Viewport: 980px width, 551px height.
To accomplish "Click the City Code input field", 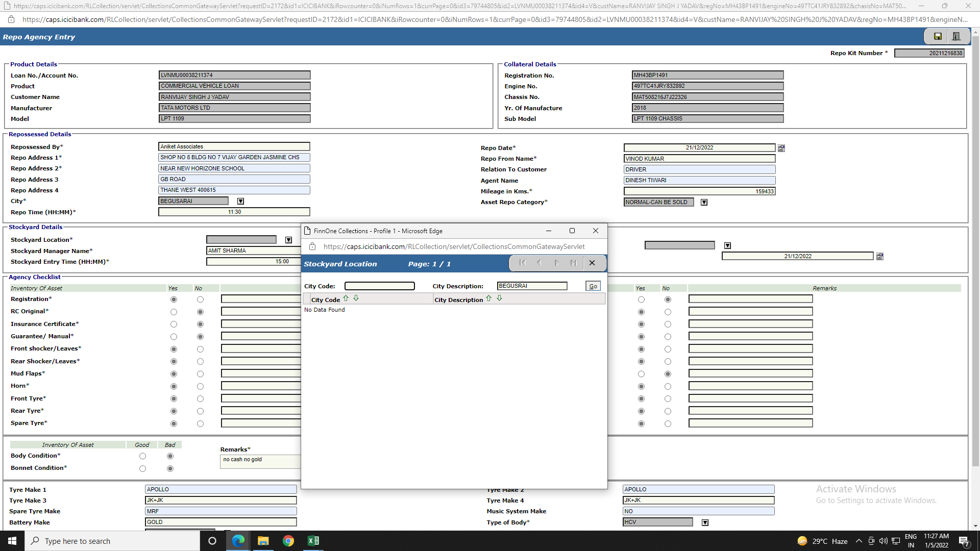I will [379, 286].
